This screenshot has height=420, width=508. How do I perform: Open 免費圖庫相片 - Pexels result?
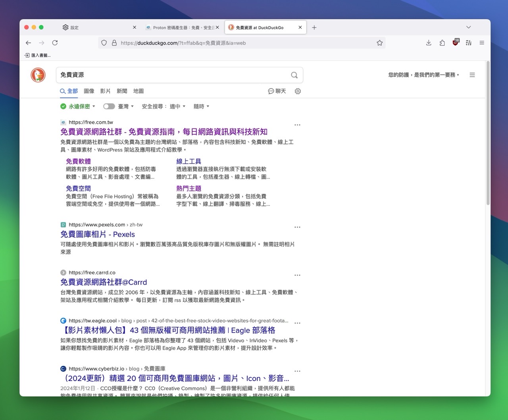click(x=98, y=234)
